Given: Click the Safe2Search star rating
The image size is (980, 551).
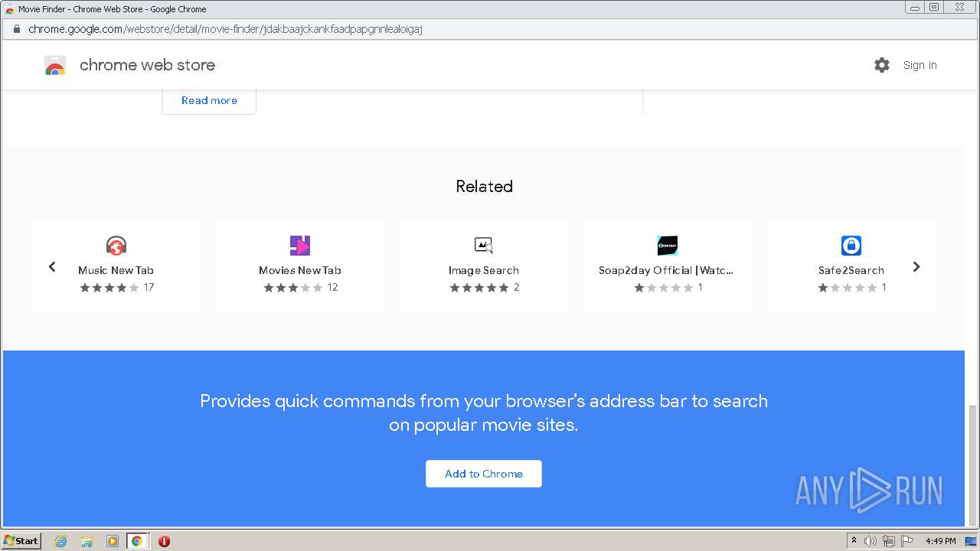Looking at the screenshot, I should [x=847, y=288].
